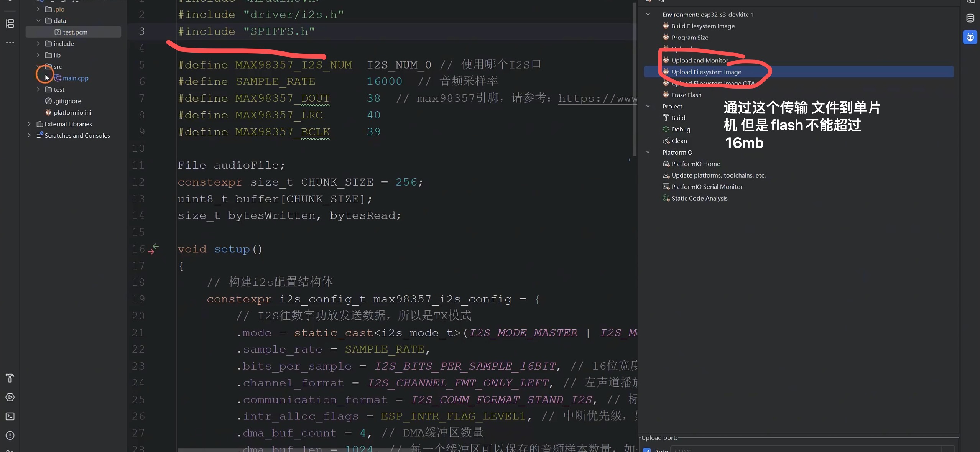Run Upload Filesystem Image task

click(x=799, y=72)
